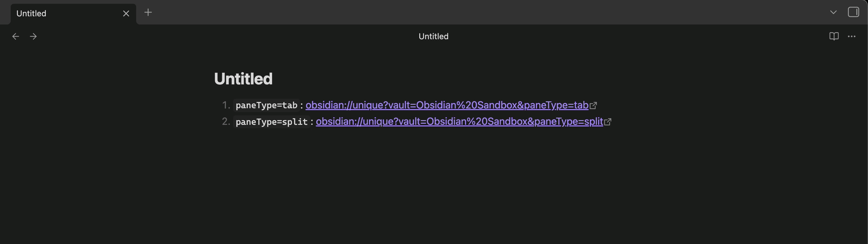Expand the tab list chevron dropdown
The width and height of the screenshot is (868, 244).
click(833, 13)
